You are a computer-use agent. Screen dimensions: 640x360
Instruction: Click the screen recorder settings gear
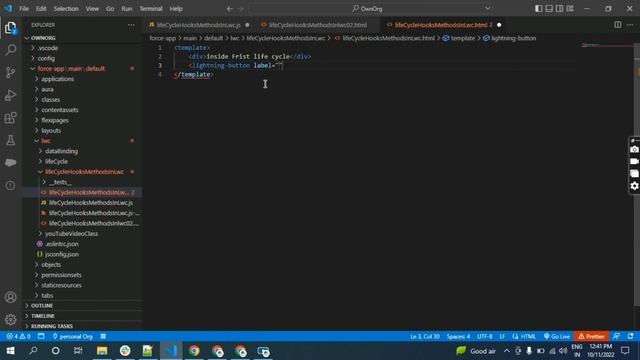(634, 186)
